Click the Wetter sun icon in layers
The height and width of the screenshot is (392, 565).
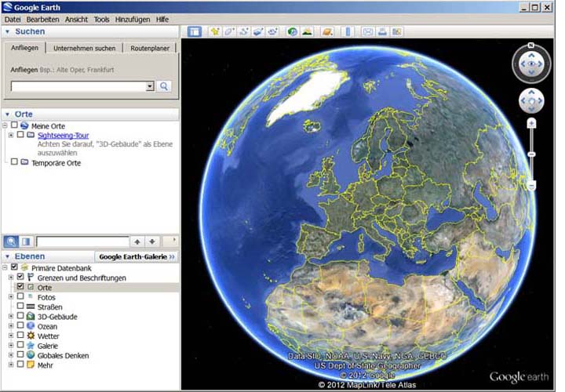[31, 336]
